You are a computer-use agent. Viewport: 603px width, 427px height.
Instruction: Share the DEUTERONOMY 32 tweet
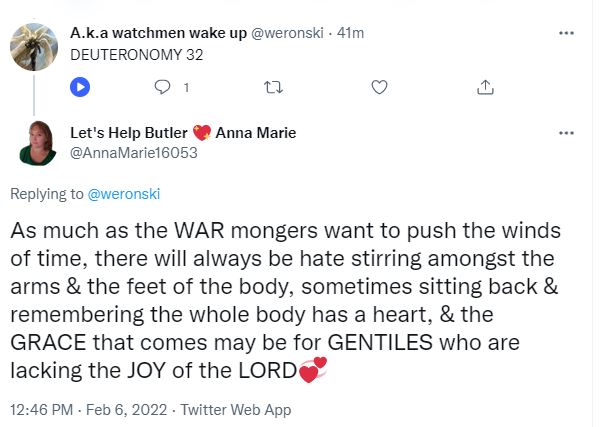coord(486,88)
